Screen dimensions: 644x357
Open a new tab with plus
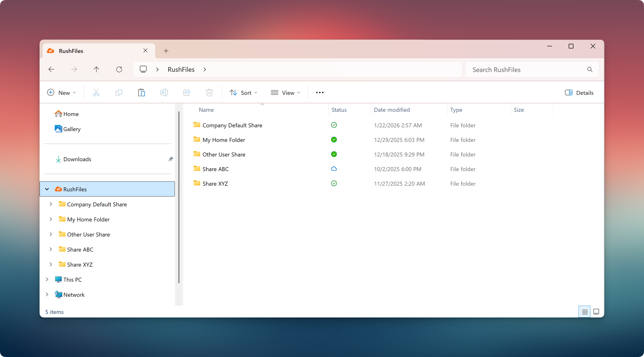[166, 51]
